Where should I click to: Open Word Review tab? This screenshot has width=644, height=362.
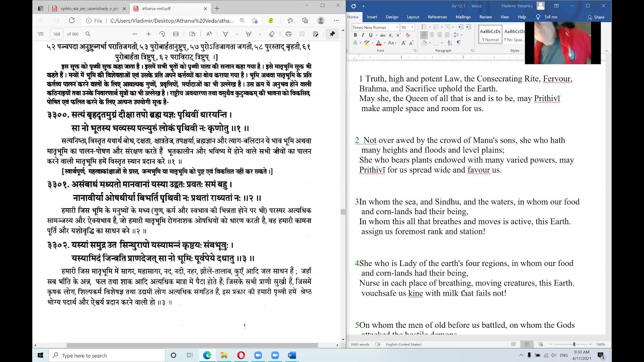[x=486, y=17]
